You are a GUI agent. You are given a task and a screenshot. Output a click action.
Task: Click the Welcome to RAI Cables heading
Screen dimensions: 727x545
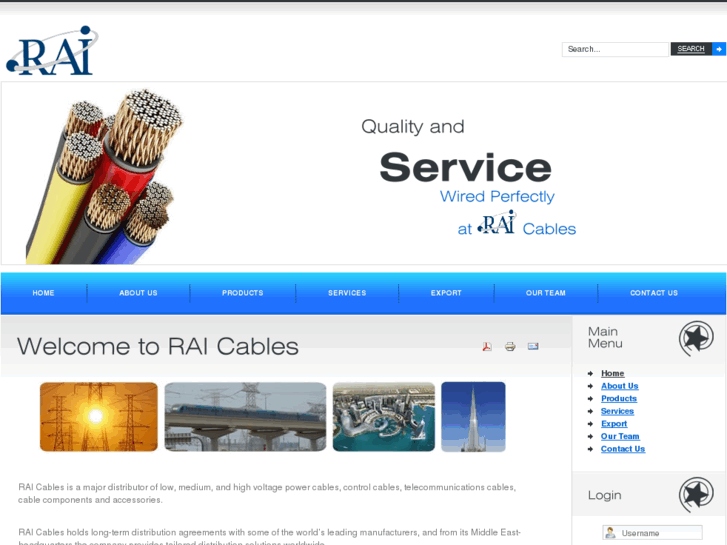click(158, 346)
